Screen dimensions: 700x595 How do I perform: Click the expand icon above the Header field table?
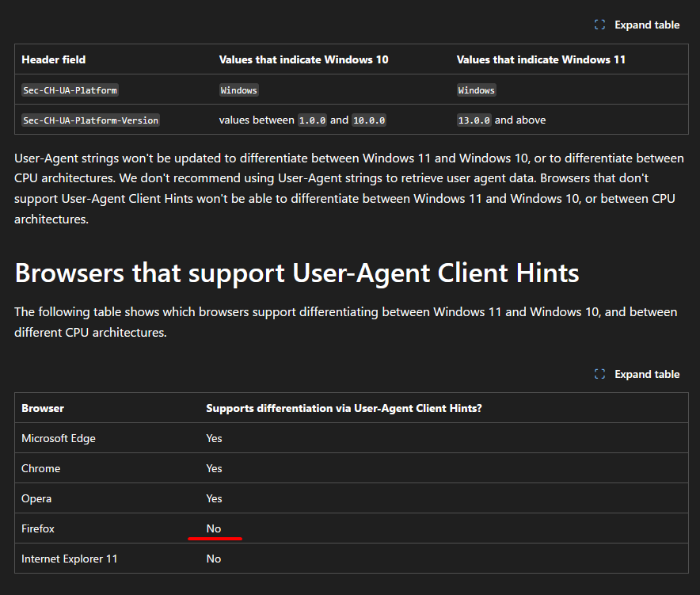[x=599, y=25]
